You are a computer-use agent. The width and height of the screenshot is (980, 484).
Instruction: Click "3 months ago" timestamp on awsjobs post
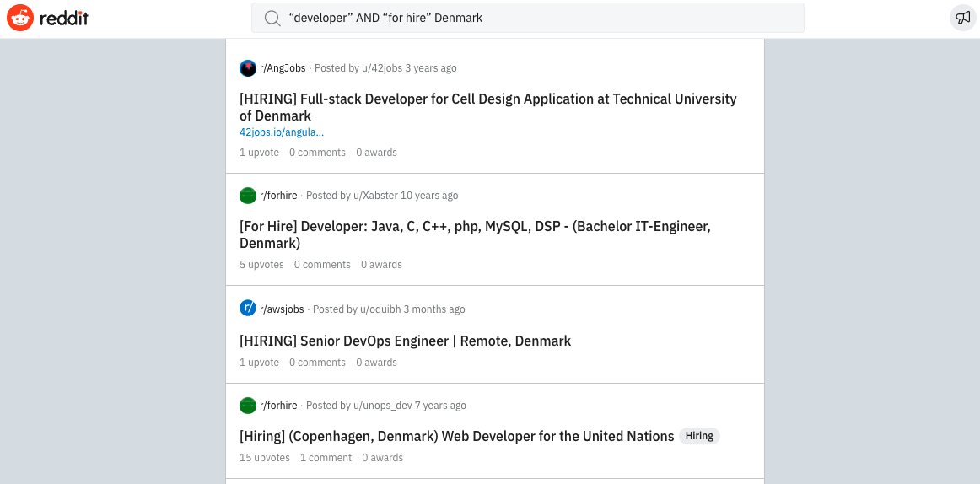pyautogui.click(x=434, y=309)
